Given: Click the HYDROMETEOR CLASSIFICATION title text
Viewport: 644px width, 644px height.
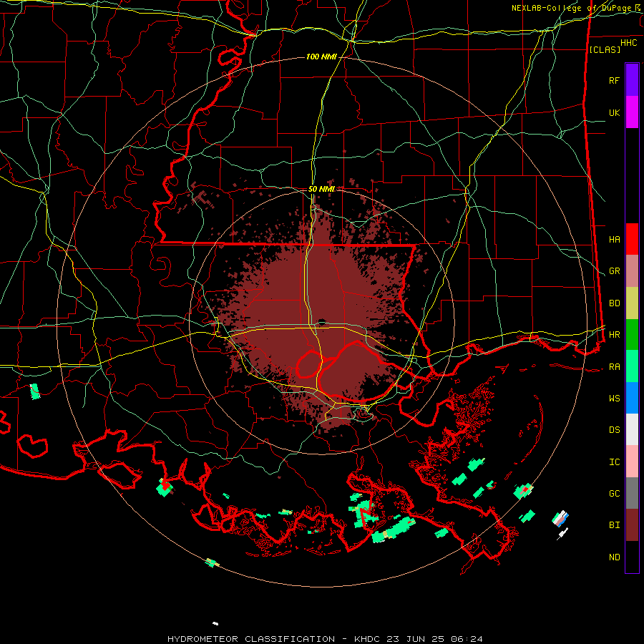Looking at the screenshot, I should (x=251, y=639).
